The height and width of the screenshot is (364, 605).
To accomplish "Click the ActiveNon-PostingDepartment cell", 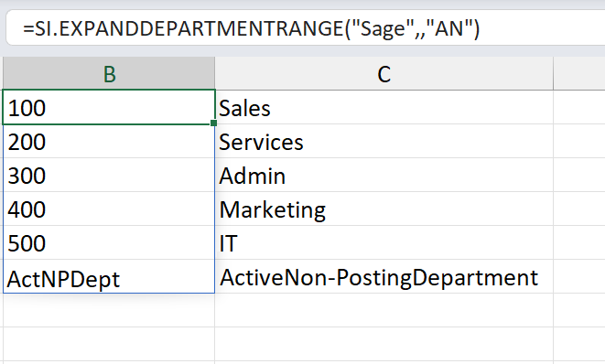I will click(x=384, y=277).
